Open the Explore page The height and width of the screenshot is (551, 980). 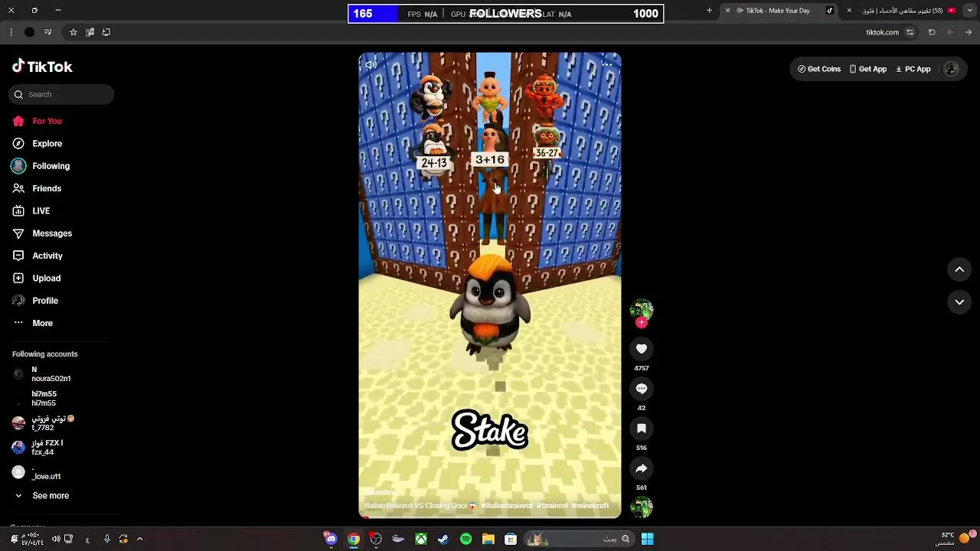[x=37, y=143]
